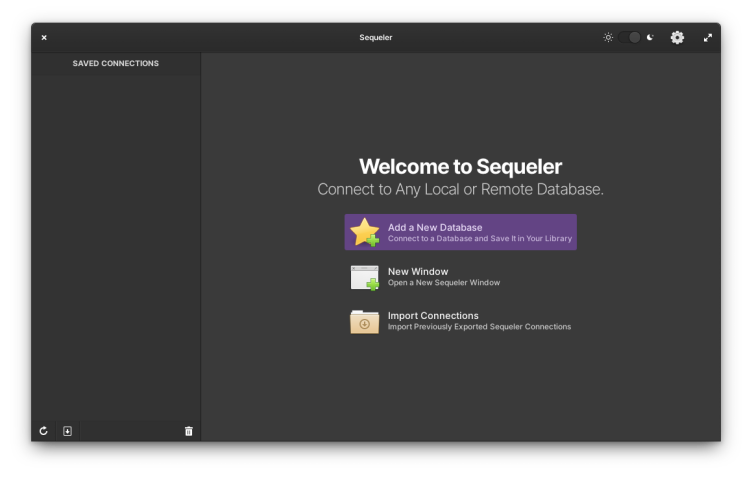Click the New Window option text
Screen dimensions: 752x481
click(418, 271)
